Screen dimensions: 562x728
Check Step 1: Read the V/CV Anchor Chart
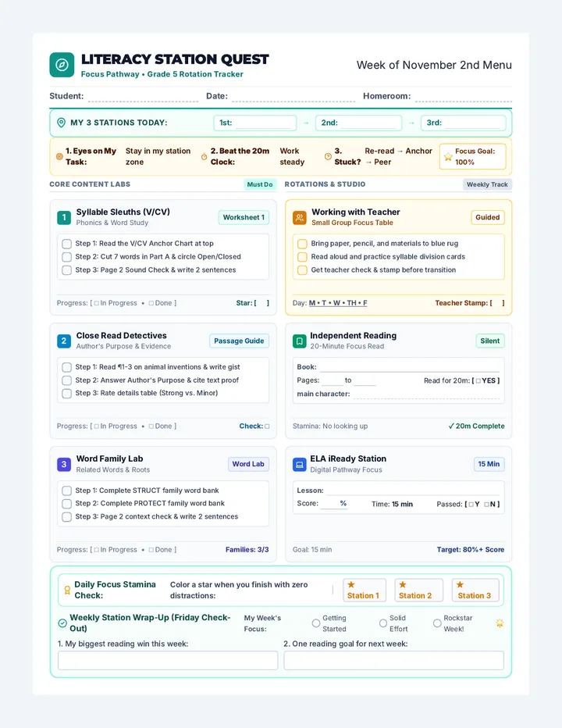tap(67, 244)
